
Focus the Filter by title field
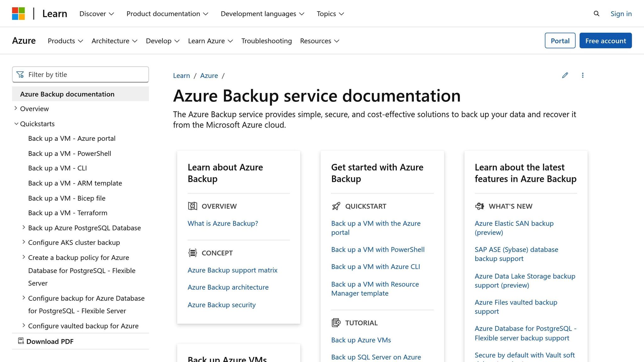coord(80,74)
